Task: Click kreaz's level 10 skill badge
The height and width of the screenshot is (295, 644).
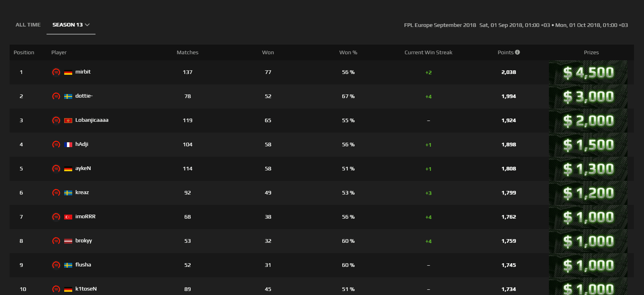Action: pos(56,193)
